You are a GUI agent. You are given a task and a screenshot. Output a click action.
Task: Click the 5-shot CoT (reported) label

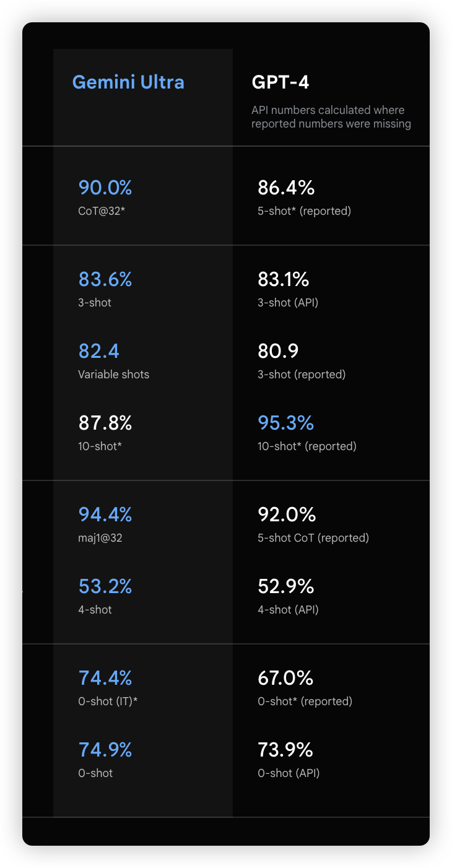pyautogui.click(x=313, y=538)
